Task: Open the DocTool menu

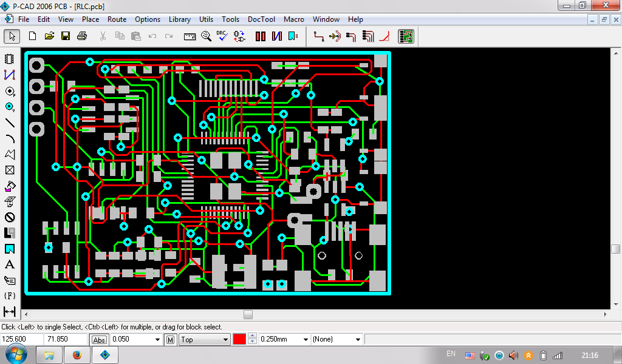Action: [x=261, y=19]
